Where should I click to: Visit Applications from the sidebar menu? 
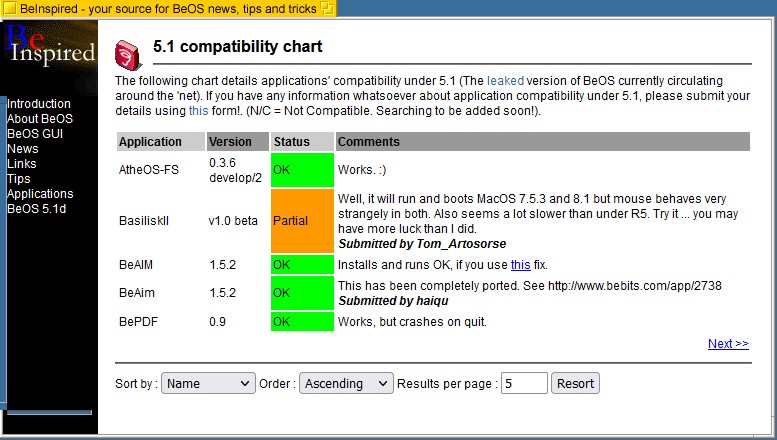click(x=40, y=194)
